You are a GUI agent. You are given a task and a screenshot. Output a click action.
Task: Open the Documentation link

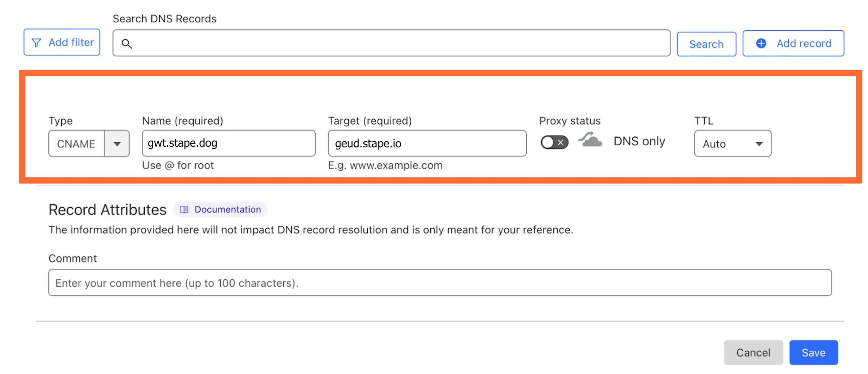click(x=220, y=209)
